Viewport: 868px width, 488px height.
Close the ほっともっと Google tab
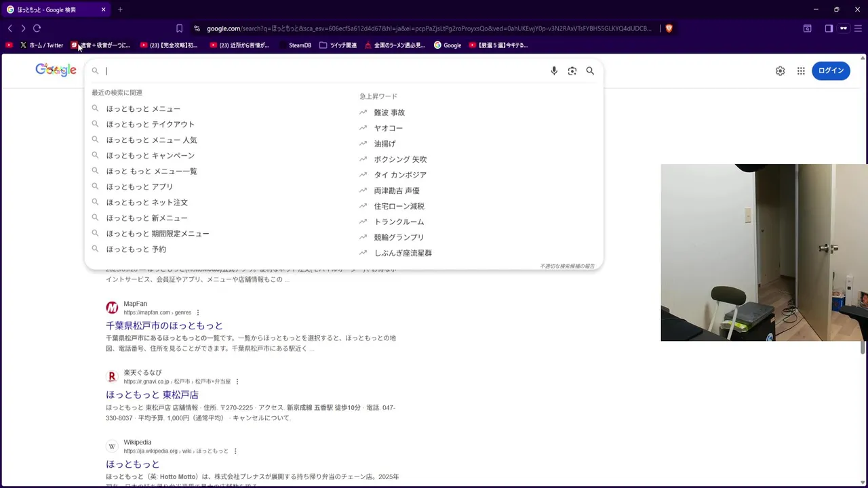pos(103,9)
